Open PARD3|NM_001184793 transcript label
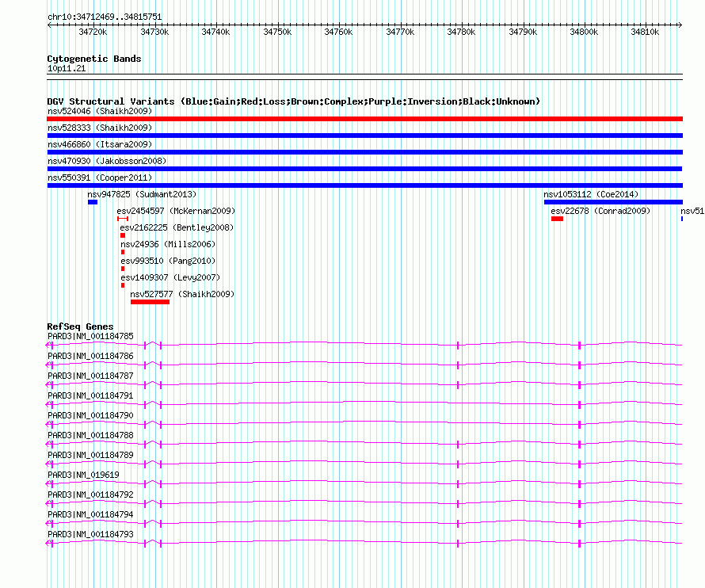 pyautogui.click(x=90, y=534)
